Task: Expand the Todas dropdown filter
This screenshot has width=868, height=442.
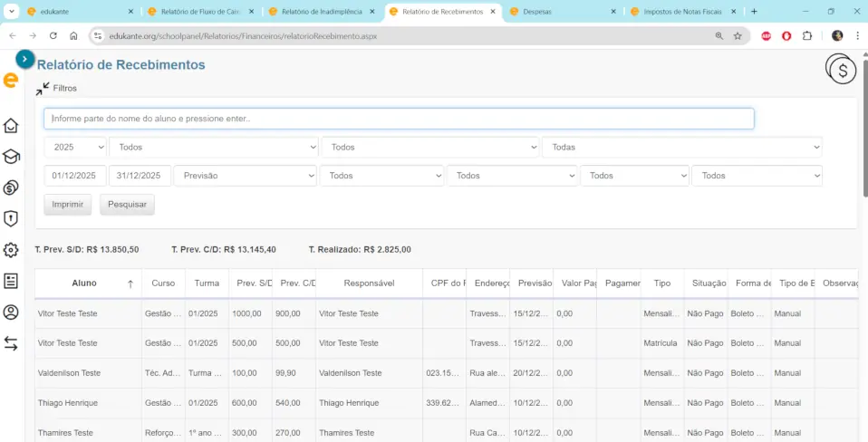Action: pos(681,147)
